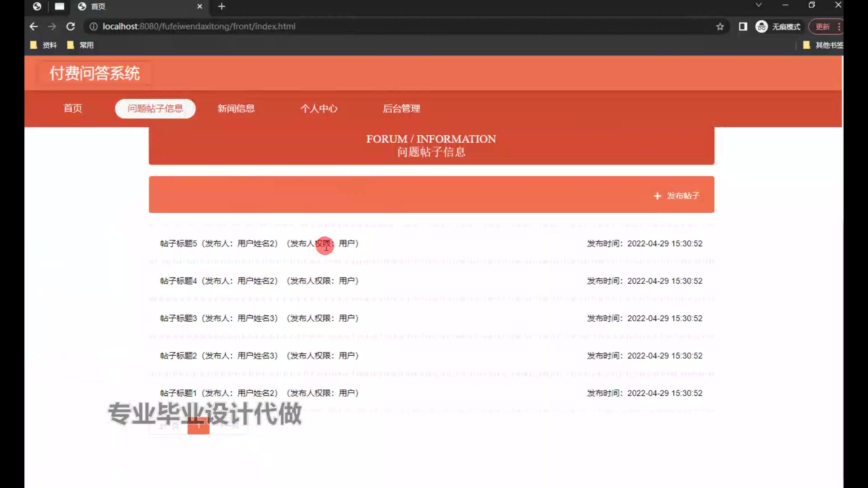Screen dimensions: 868x488
Task: Open 后台管理 navigation item
Action: (x=401, y=108)
